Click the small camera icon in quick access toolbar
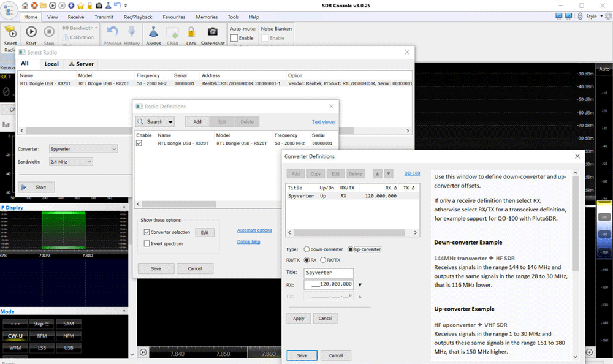Screen dimensions: 613x364 (99, 6)
